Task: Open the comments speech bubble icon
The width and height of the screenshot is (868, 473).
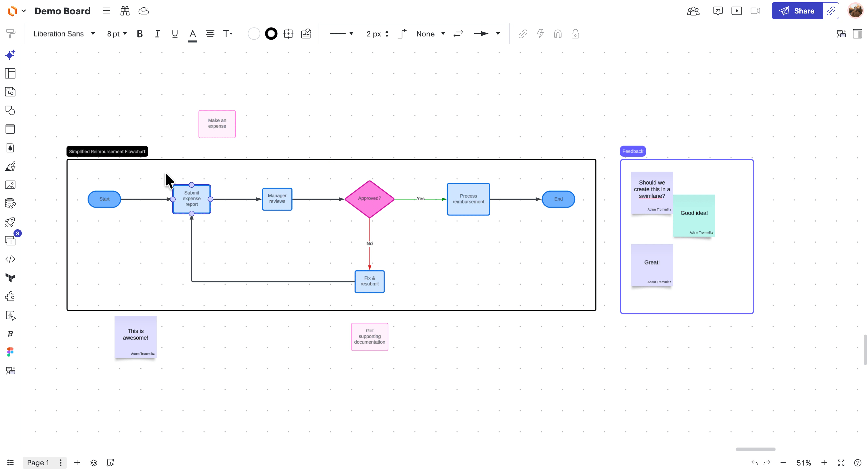Action: pos(718,11)
